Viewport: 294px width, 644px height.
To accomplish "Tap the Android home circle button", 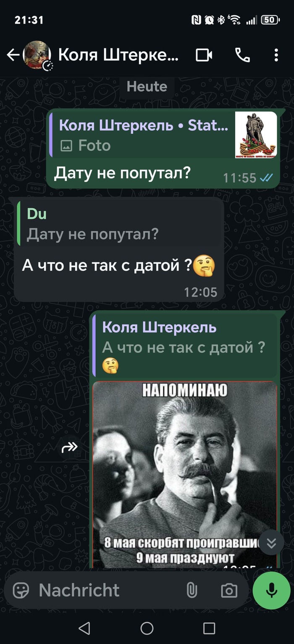I will 147,628.
